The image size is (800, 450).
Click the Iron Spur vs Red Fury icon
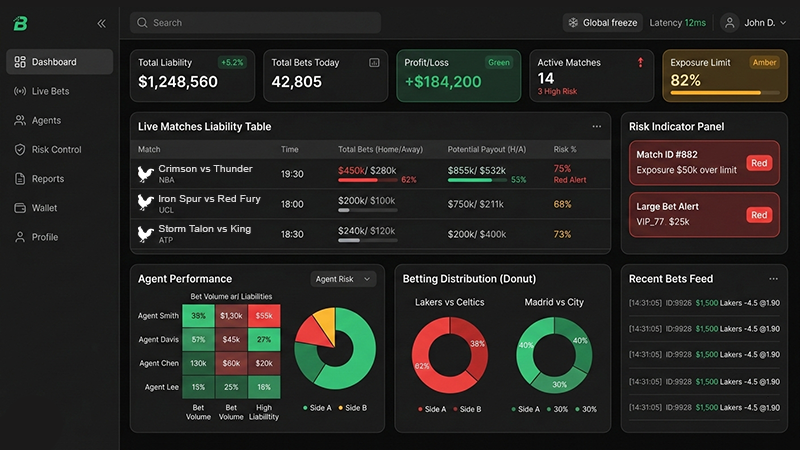tap(145, 204)
